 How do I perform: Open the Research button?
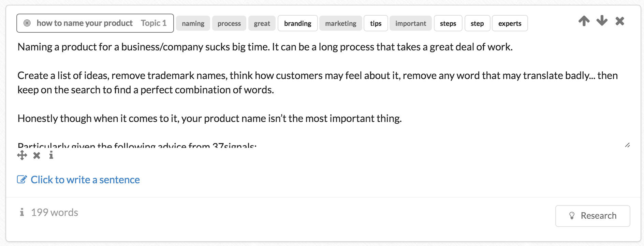593,216
